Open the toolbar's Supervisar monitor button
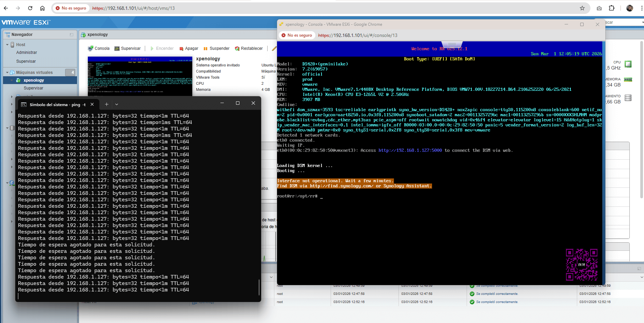The height and width of the screenshot is (323, 644). click(x=128, y=48)
